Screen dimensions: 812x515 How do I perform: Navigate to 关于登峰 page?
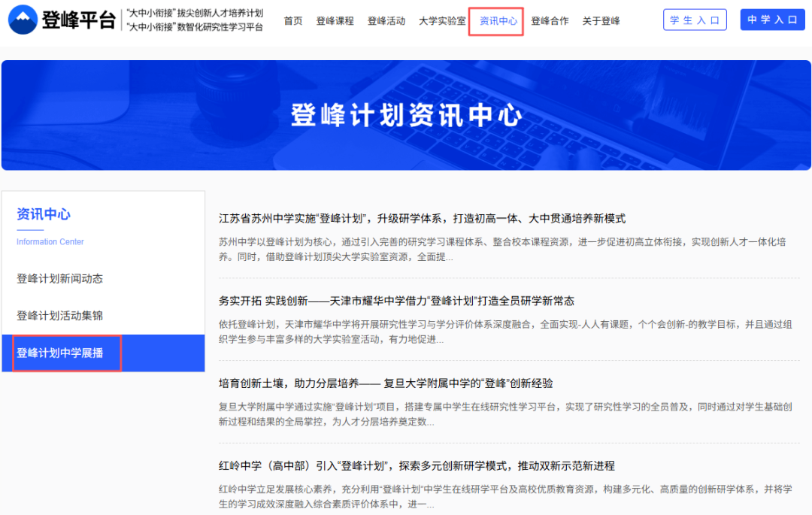tap(601, 21)
